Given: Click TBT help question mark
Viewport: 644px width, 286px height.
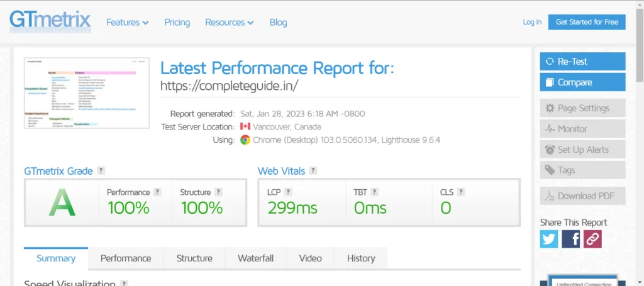Looking at the screenshot, I should point(374,192).
